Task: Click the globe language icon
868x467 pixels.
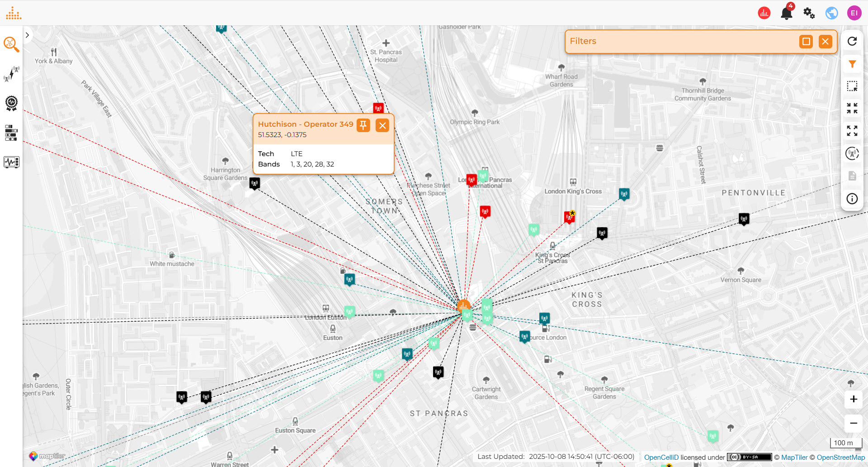Action: click(x=831, y=13)
